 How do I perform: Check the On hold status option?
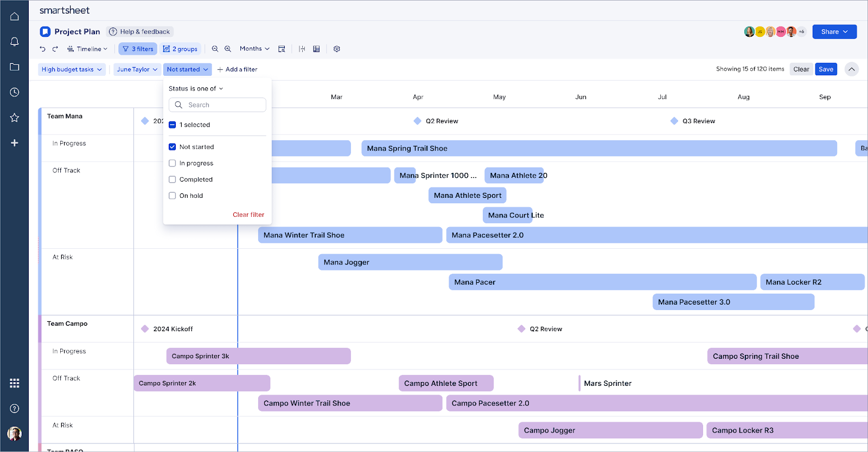[172, 196]
